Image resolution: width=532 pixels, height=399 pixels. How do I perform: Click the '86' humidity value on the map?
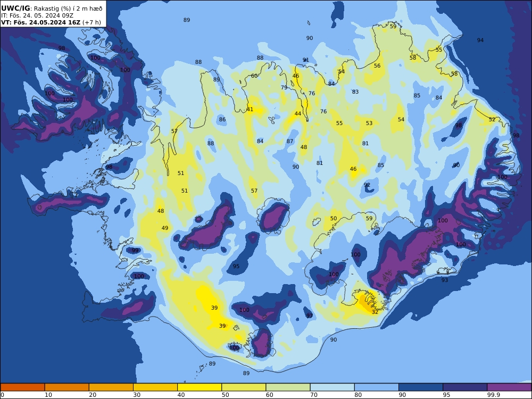coord(222,119)
